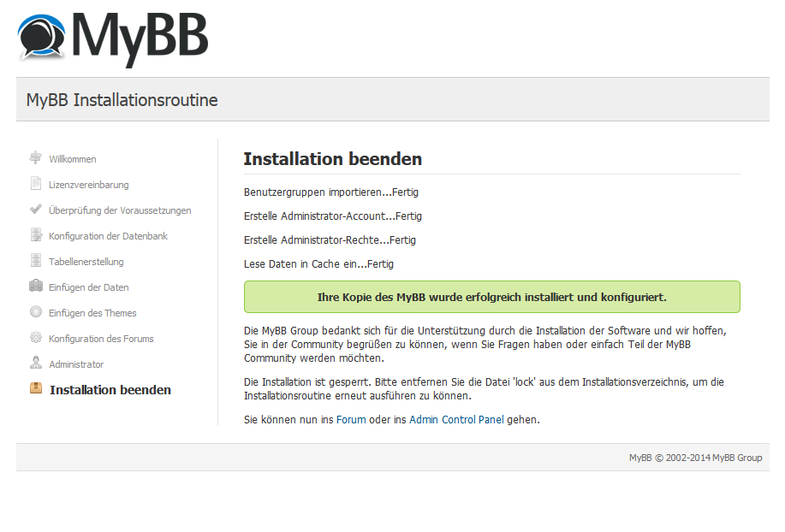This screenshot has width=785, height=532.
Task: Select the Installation beenden step label
Action: (x=110, y=390)
